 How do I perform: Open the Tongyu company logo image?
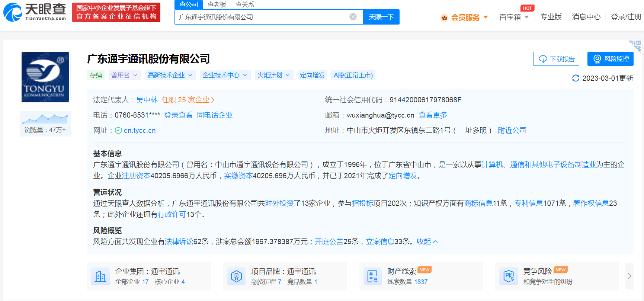45,77
